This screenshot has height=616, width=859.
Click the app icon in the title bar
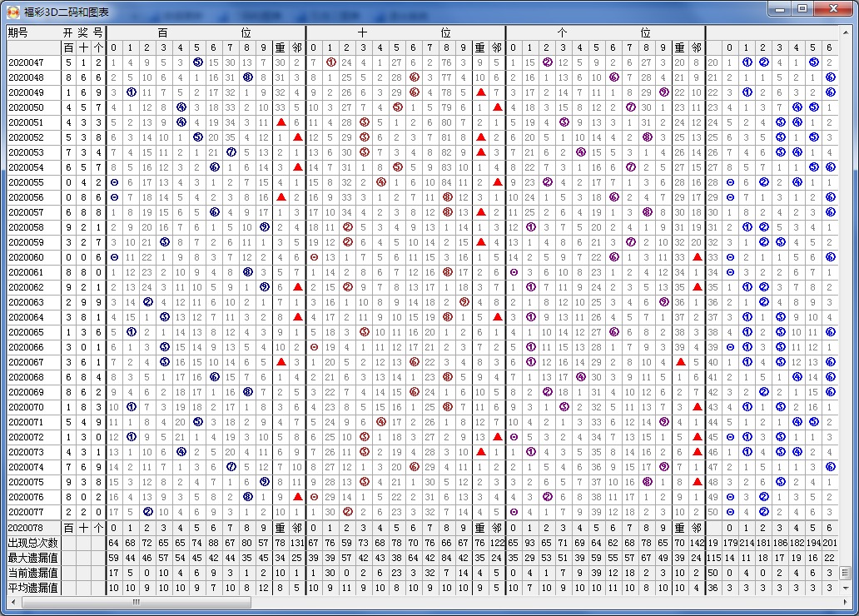click(x=12, y=12)
